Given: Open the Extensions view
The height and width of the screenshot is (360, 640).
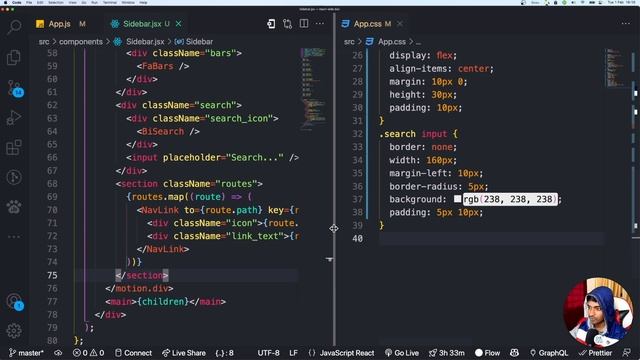Looking at the screenshot, I should [x=14, y=147].
